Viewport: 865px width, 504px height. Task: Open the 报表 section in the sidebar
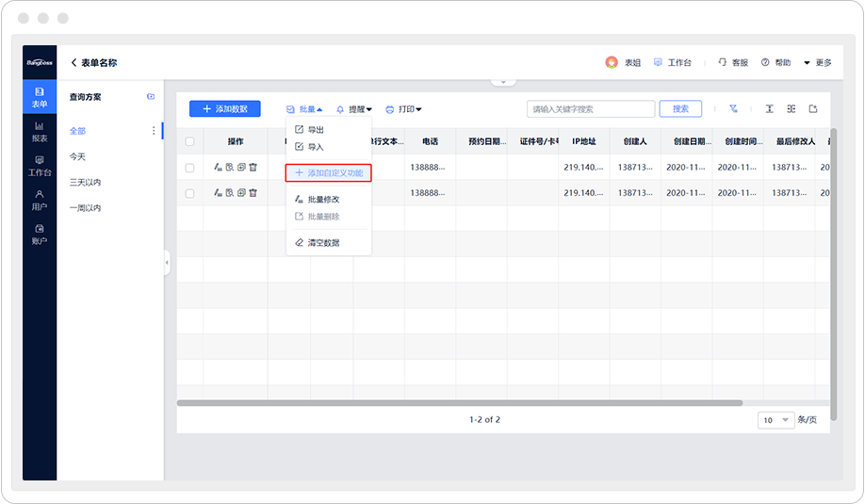(39, 131)
